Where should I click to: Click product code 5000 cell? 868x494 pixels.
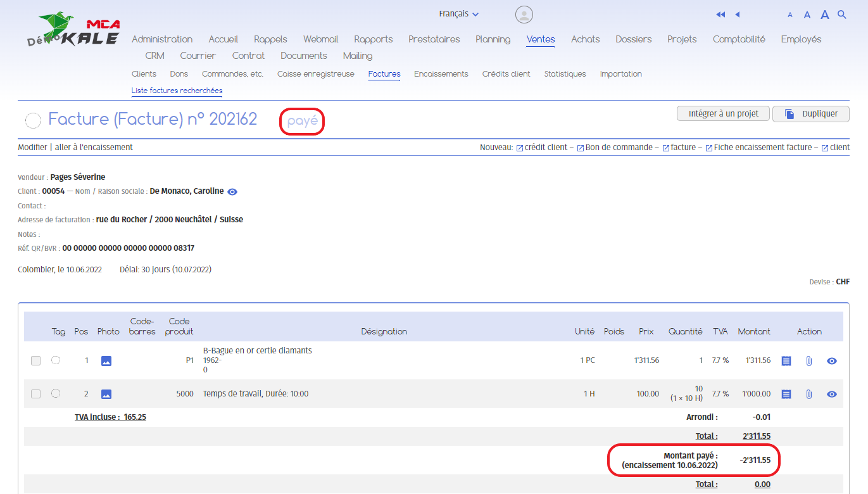click(185, 394)
